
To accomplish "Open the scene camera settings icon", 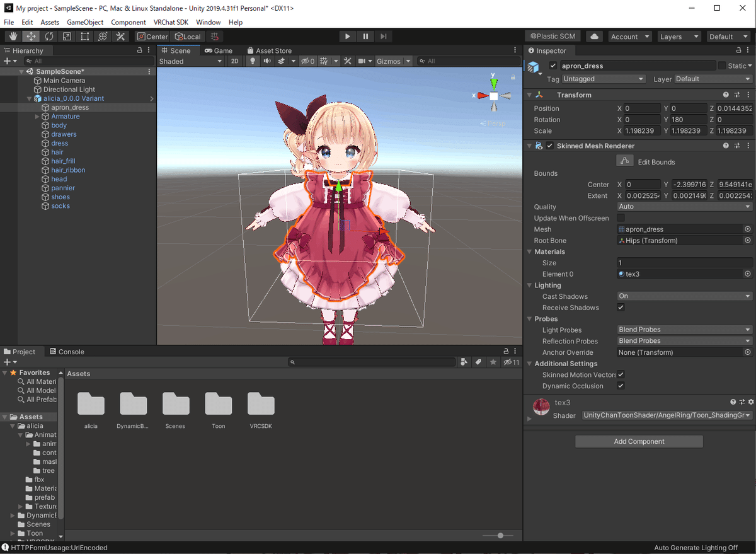I will 362,61.
